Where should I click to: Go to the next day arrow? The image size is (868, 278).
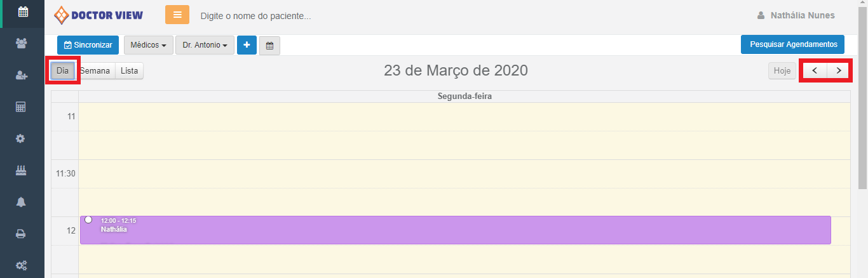click(x=839, y=70)
